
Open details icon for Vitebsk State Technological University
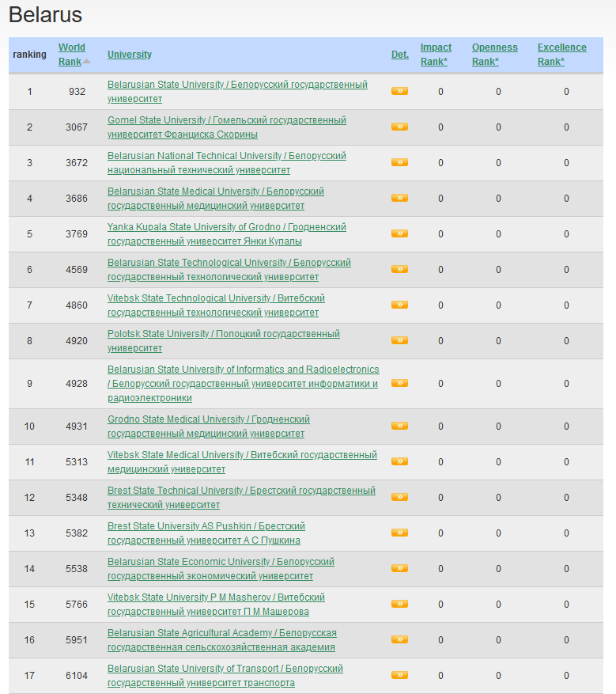[399, 305]
